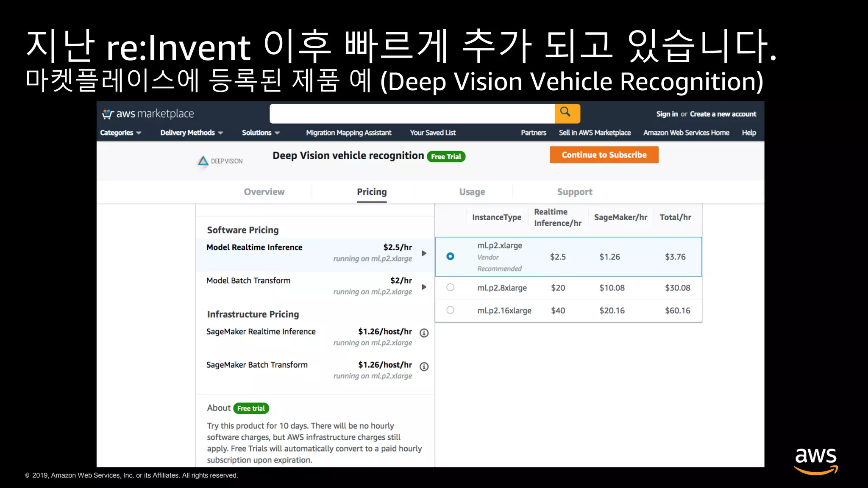Switch to the Usage tab

coord(472,192)
